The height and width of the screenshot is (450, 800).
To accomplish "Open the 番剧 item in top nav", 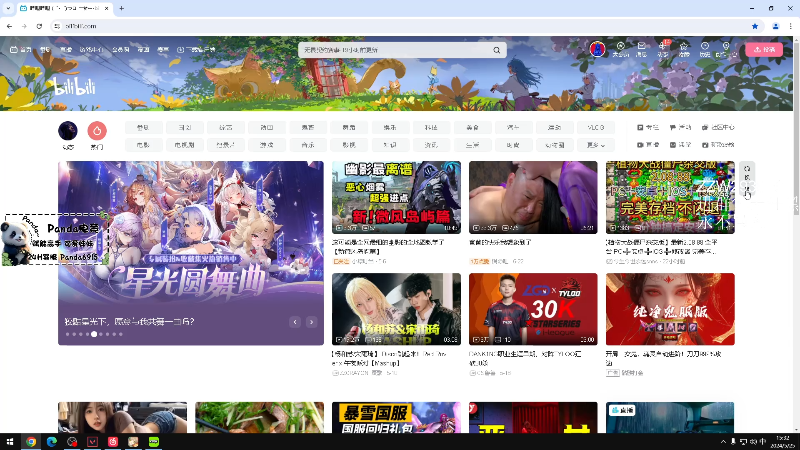I will pos(45,49).
